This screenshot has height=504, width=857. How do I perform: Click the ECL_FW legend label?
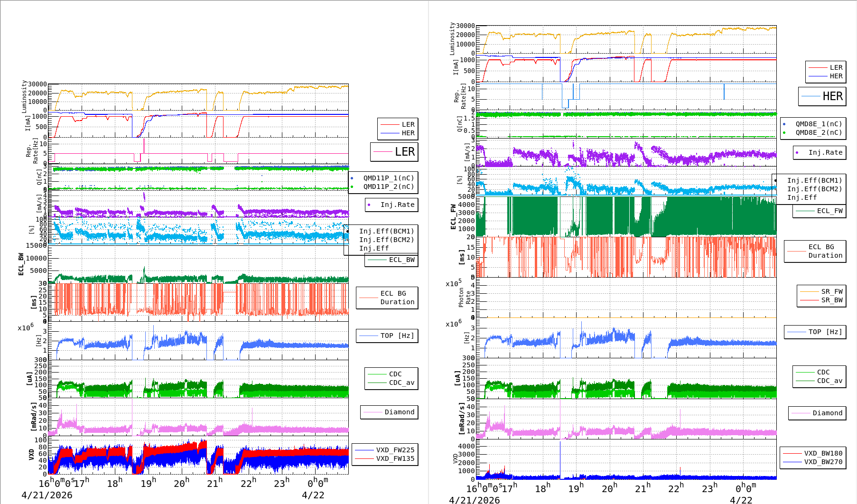tap(829, 211)
